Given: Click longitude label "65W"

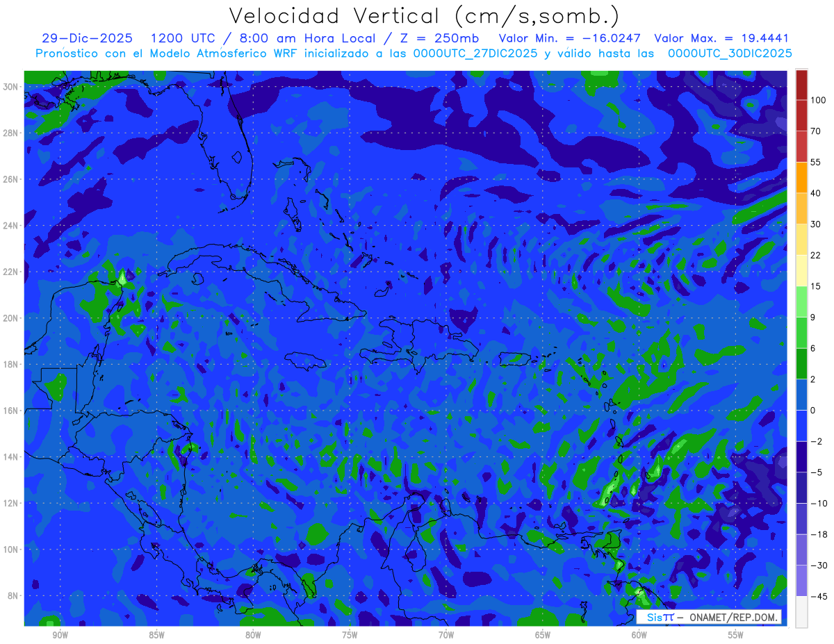Looking at the screenshot, I should click(x=543, y=635).
